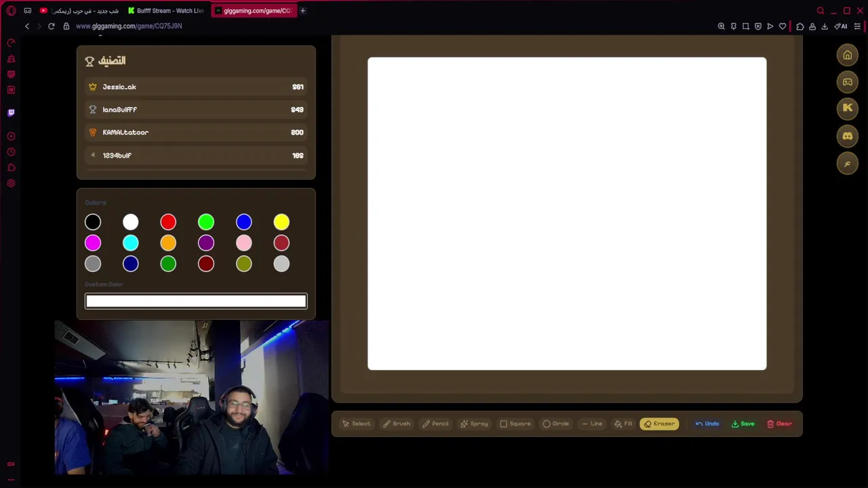
Task: Choose the Select tool
Action: (x=357, y=424)
